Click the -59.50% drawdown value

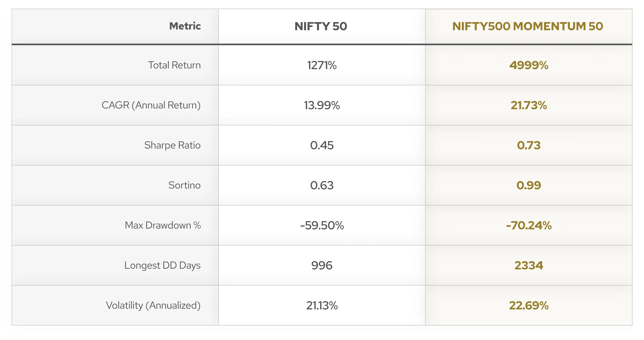tap(322, 225)
